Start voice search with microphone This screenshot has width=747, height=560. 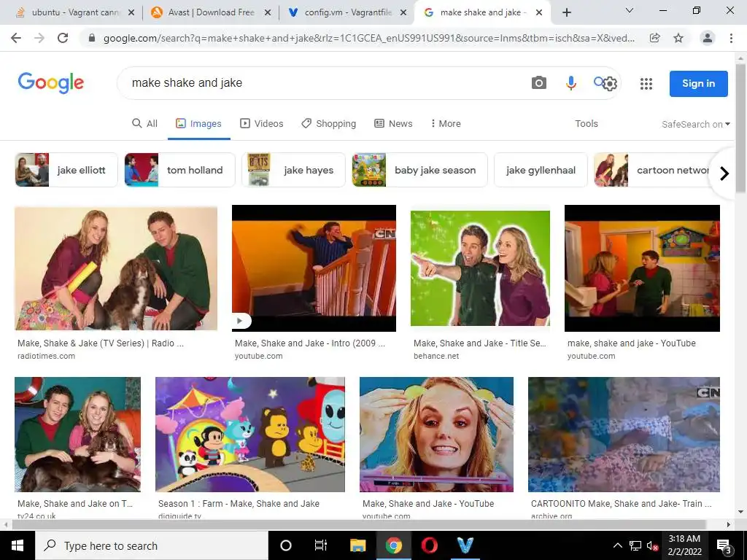click(x=570, y=83)
